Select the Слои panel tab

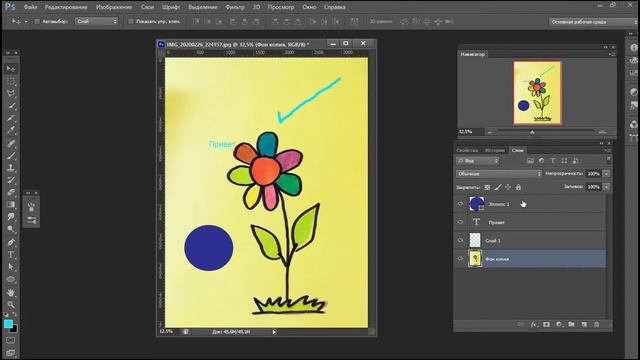point(518,150)
